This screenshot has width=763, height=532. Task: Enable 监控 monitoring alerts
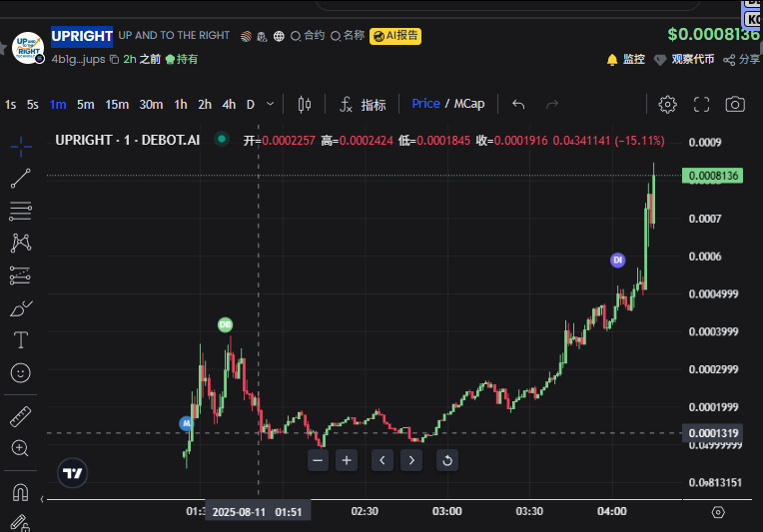coord(626,59)
